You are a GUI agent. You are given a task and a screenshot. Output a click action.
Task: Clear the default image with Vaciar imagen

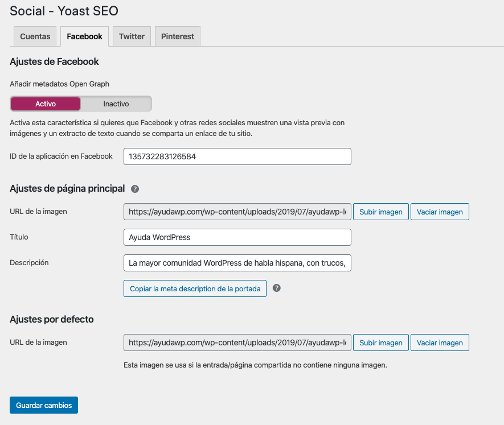pyautogui.click(x=440, y=343)
